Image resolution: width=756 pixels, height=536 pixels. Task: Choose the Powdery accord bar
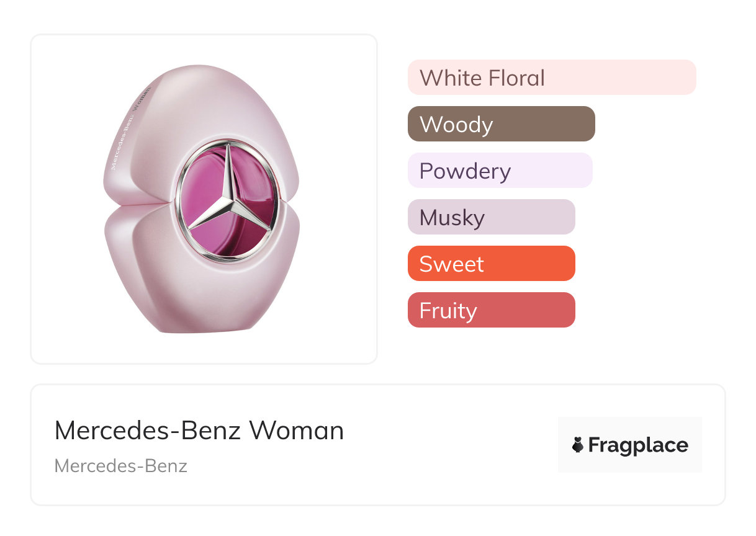(500, 171)
